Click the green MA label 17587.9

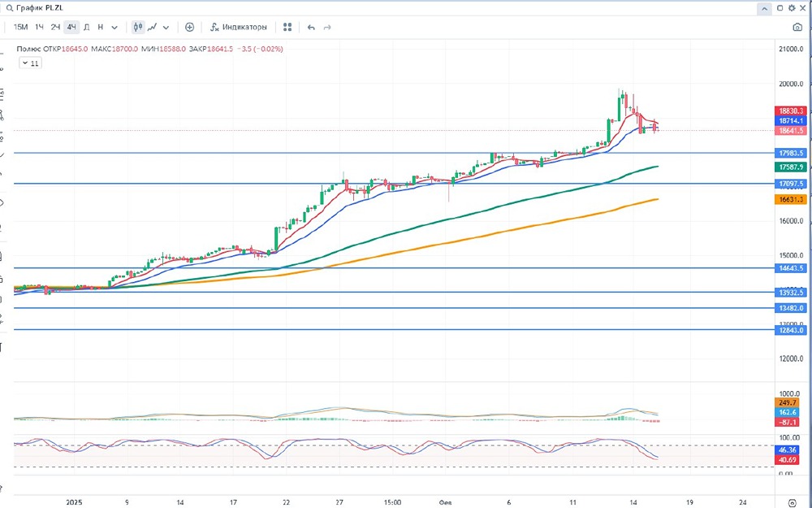791,167
